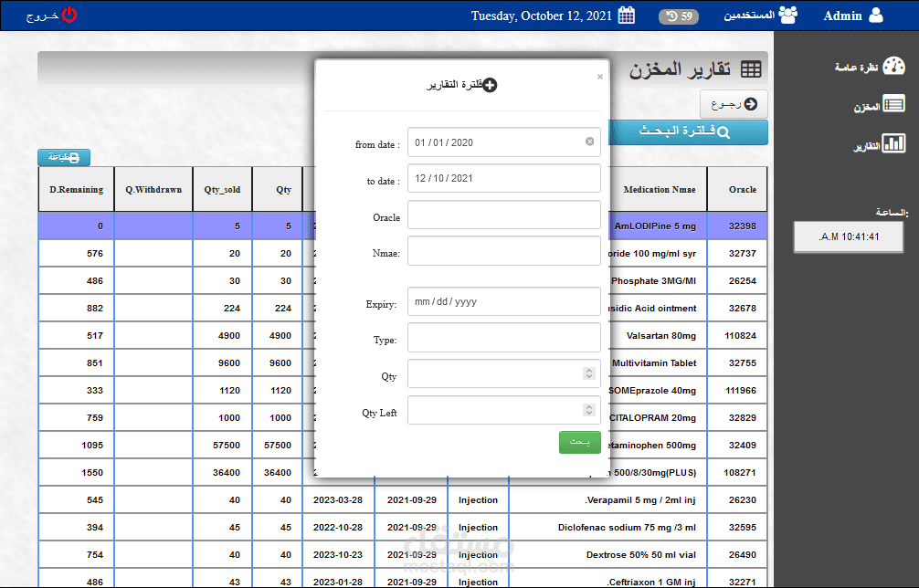Click the Qty number input field
This screenshot has height=588, width=919.
pos(504,373)
